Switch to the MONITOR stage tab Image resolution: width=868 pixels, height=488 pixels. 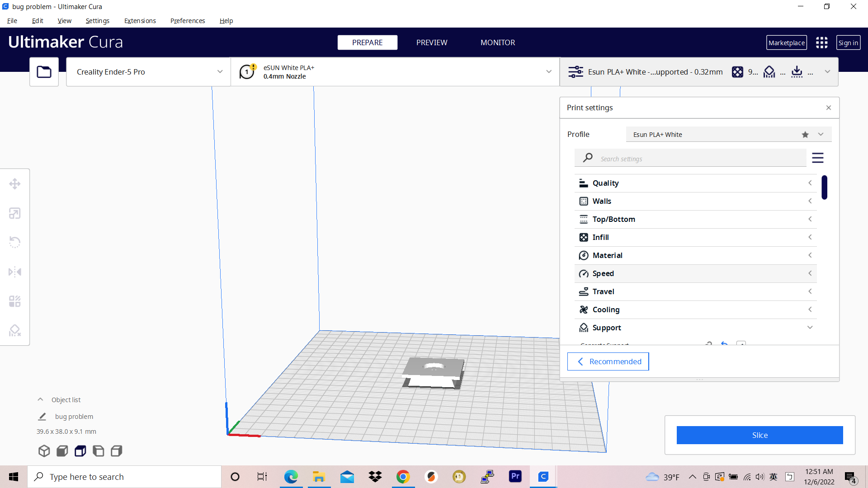coord(498,42)
